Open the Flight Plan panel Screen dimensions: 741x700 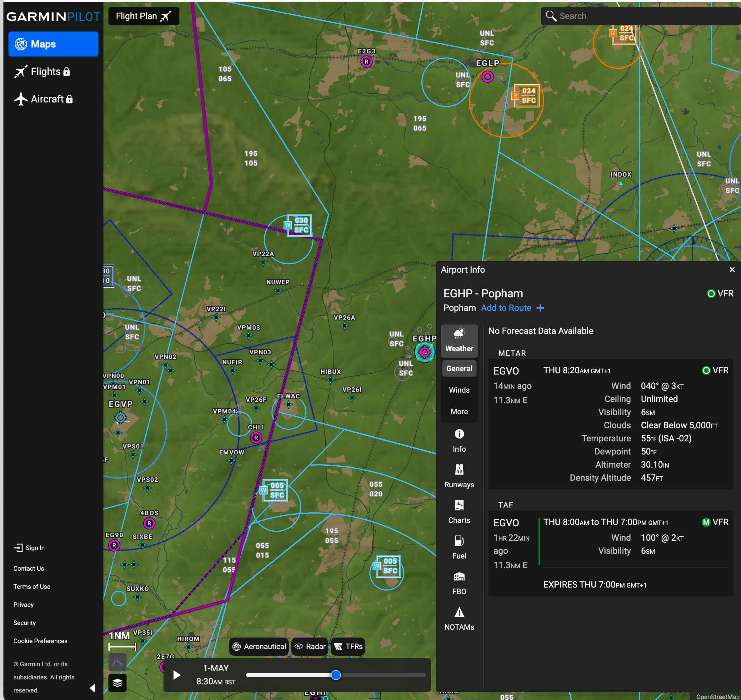[x=144, y=16]
